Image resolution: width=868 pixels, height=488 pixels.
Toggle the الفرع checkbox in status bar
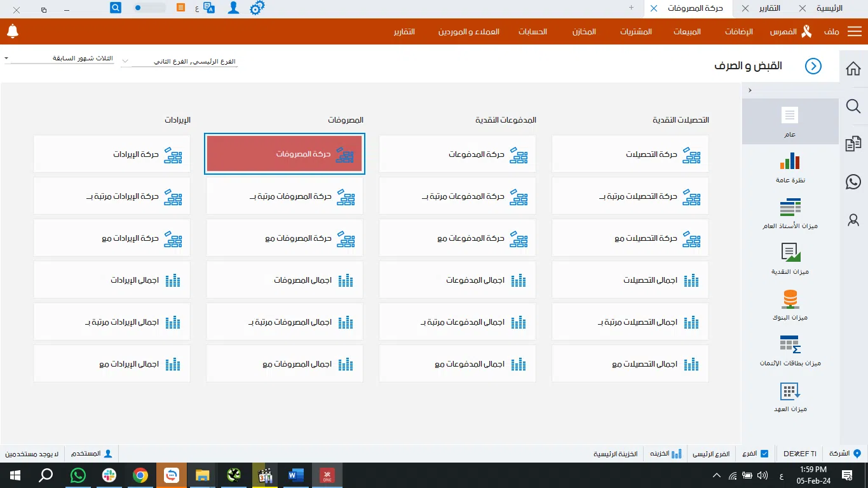point(764,454)
